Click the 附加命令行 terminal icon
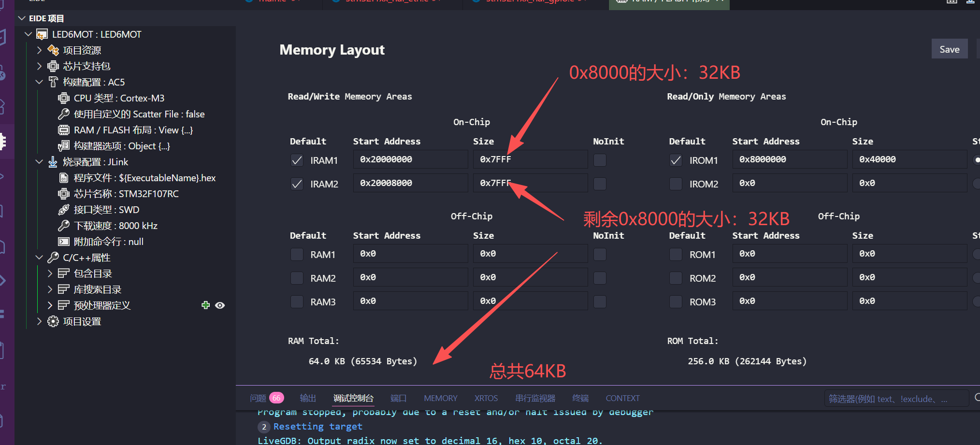 (64, 242)
